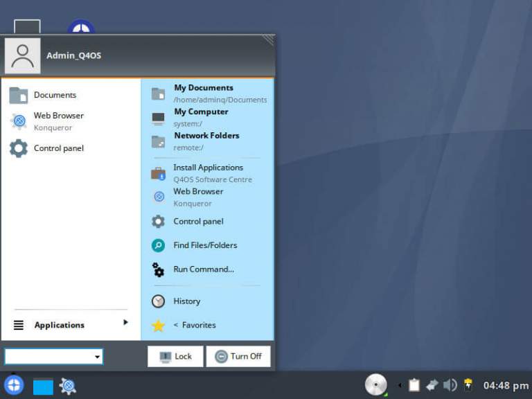The width and height of the screenshot is (532, 399).
Task: Open the clipboard tray icon
Action: (414, 385)
